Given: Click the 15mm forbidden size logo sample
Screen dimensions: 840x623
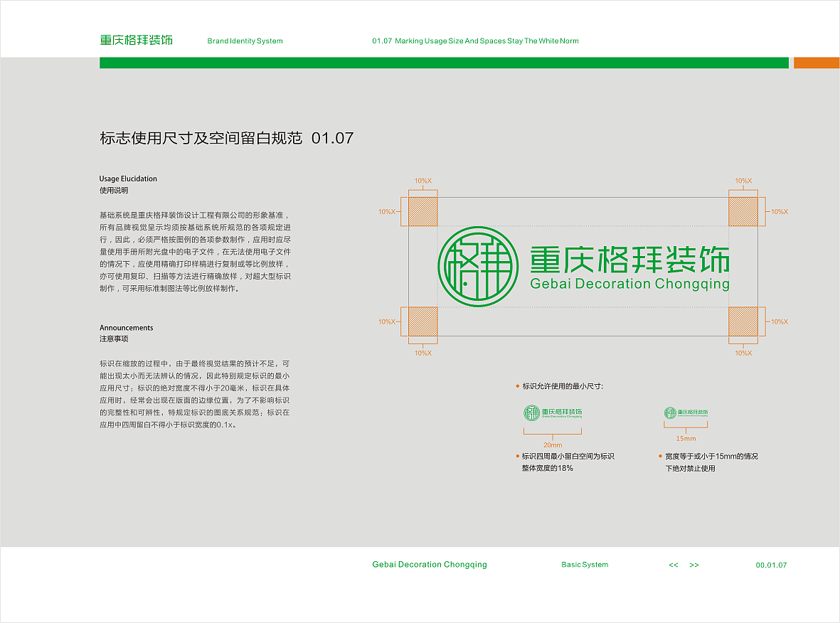Looking at the screenshot, I should click(686, 412).
